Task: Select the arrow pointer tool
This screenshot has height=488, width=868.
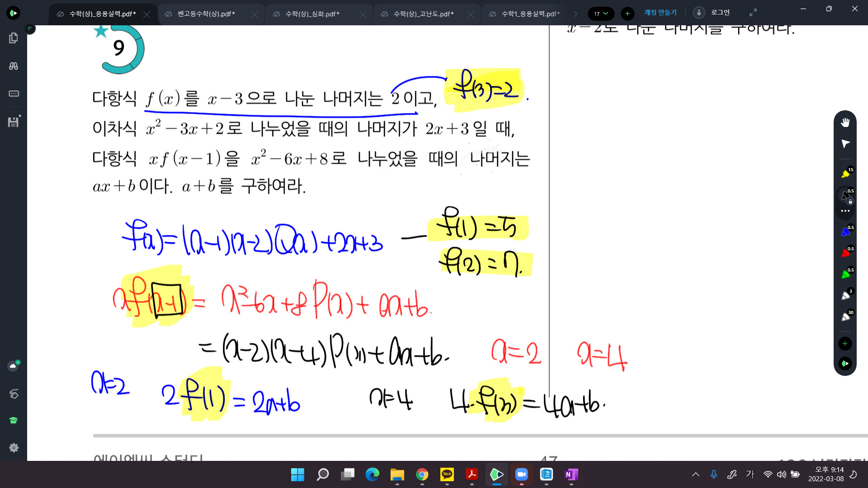Action: (845, 144)
